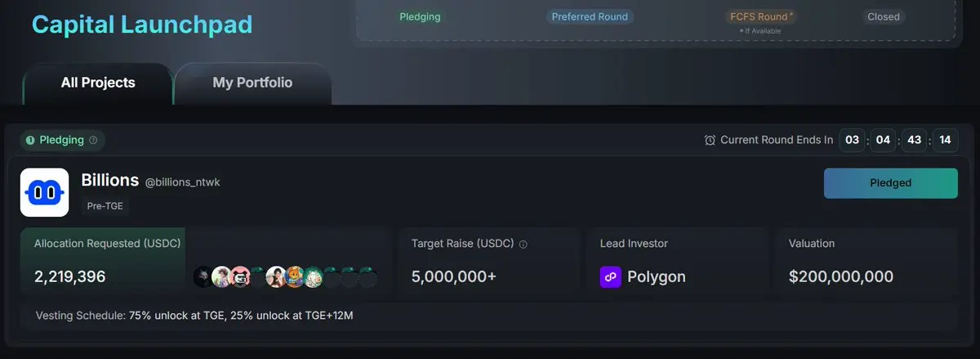Click the Valuation $200,000,000 card

866,264
